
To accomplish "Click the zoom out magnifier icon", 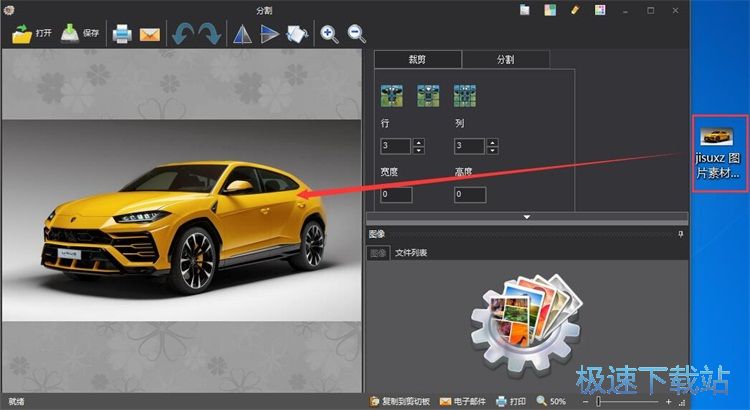I will [x=357, y=34].
